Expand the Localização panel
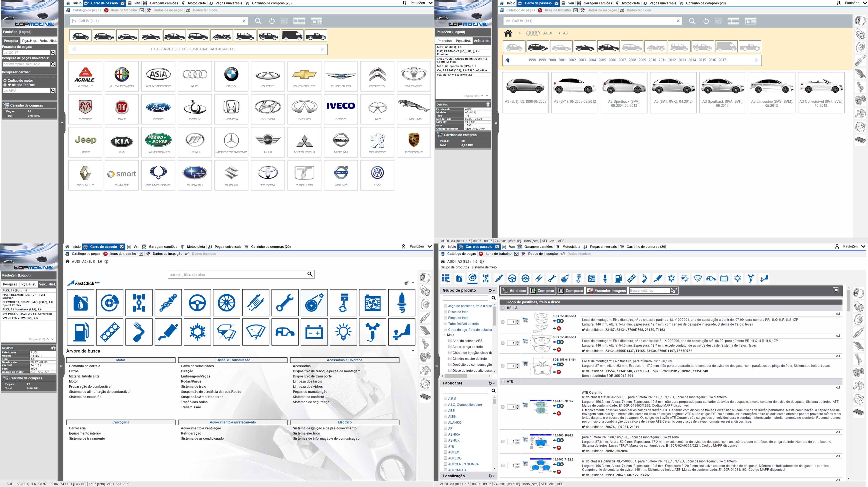This screenshot has height=487, width=868. pos(494,476)
